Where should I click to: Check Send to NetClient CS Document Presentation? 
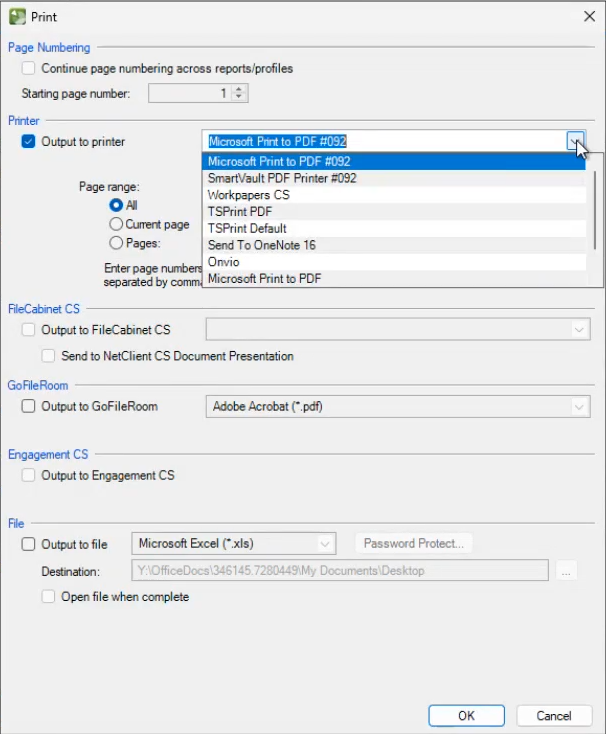click(48, 356)
